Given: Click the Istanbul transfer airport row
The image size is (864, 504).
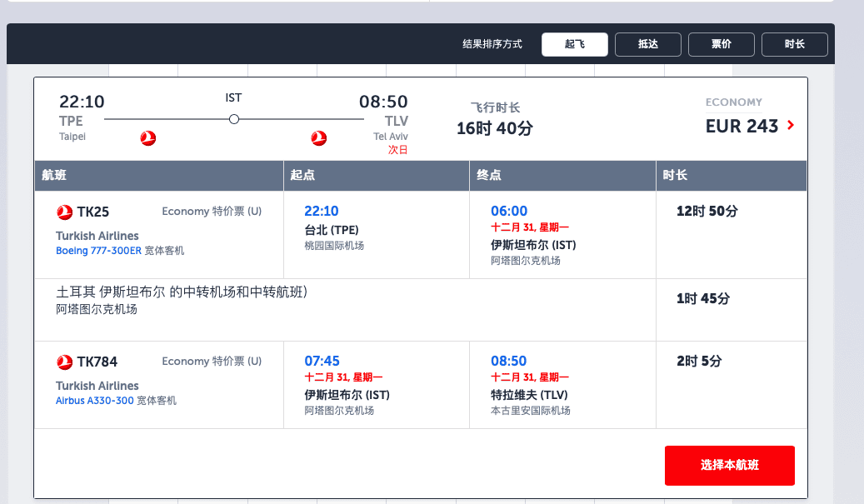Looking at the screenshot, I should tap(345, 310).
